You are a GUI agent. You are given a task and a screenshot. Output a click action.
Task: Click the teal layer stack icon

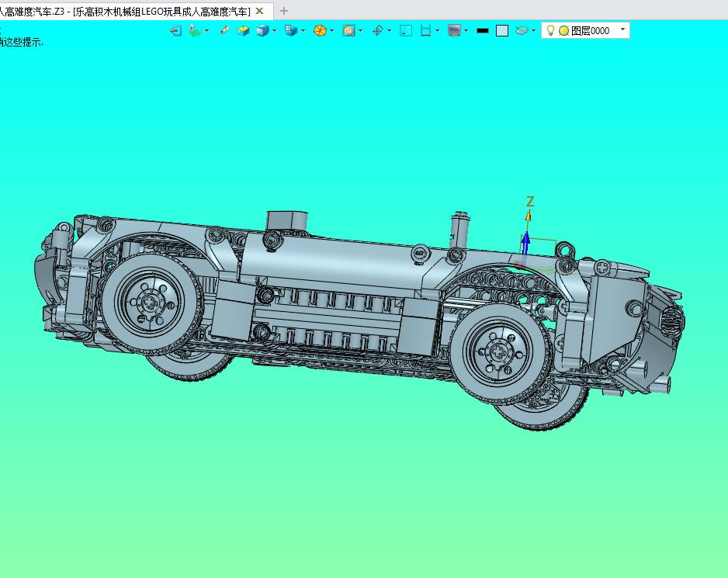point(522,30)
